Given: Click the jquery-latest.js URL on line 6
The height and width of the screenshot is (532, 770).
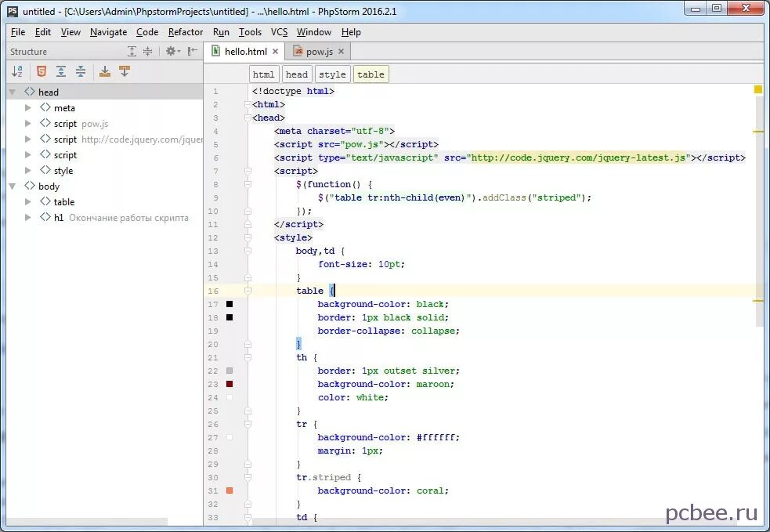Looking at the screenshot, I should point(579,157).
